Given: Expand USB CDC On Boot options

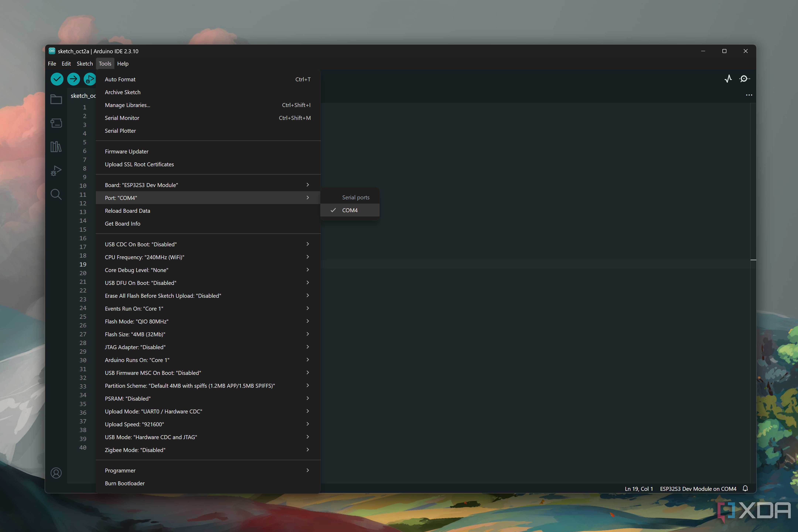Looking at the screenshot, I should pos(208,244).
